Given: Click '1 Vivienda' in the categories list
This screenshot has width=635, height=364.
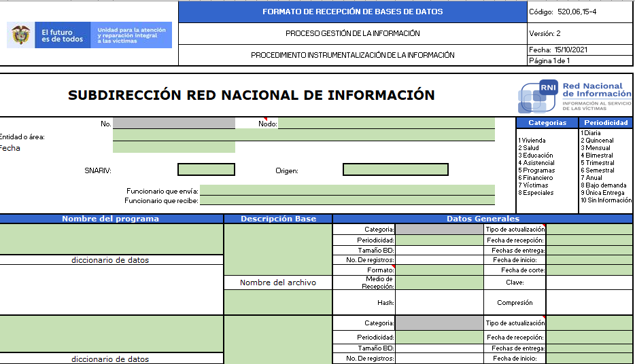Looking at the screenshot, I should point(532,141).
